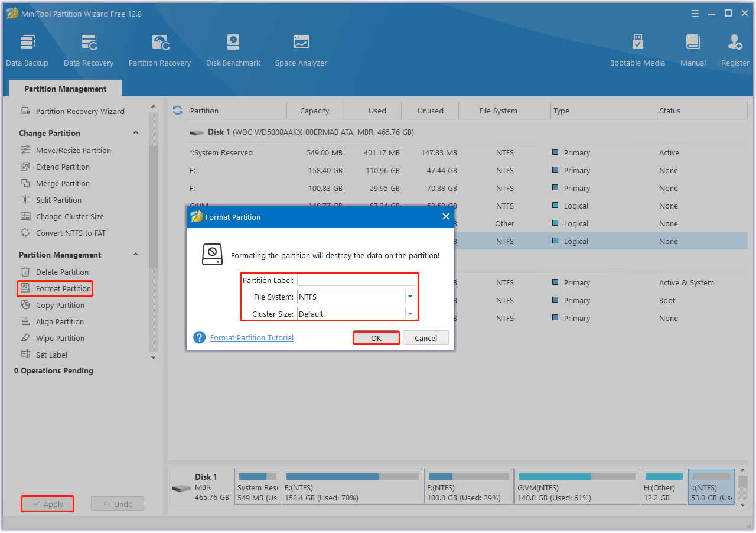Click the Bootable Media icon
The width and height of the screenshot is (756, 533).
point(637,50)
